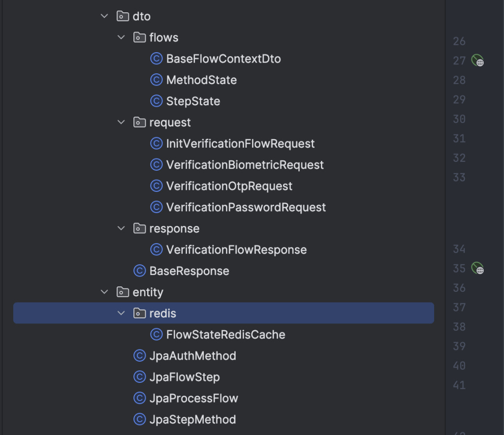Open VerificationOtpRequest in the tree
504x435 pixels.
pos(229,186)
